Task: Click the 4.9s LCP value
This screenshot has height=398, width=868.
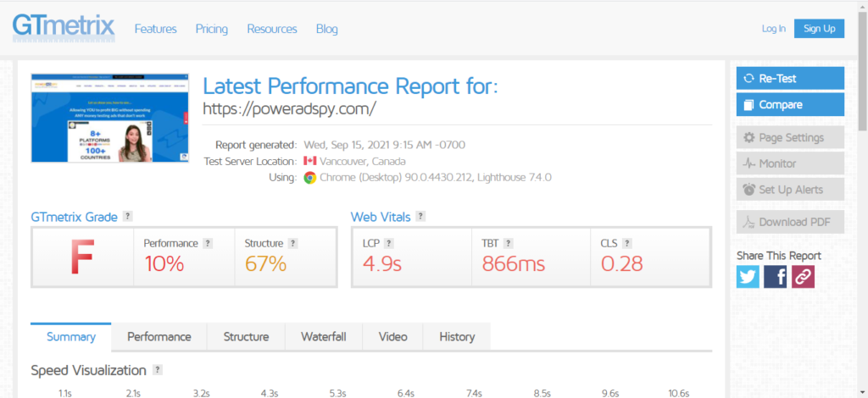Action: pos(382,264)
